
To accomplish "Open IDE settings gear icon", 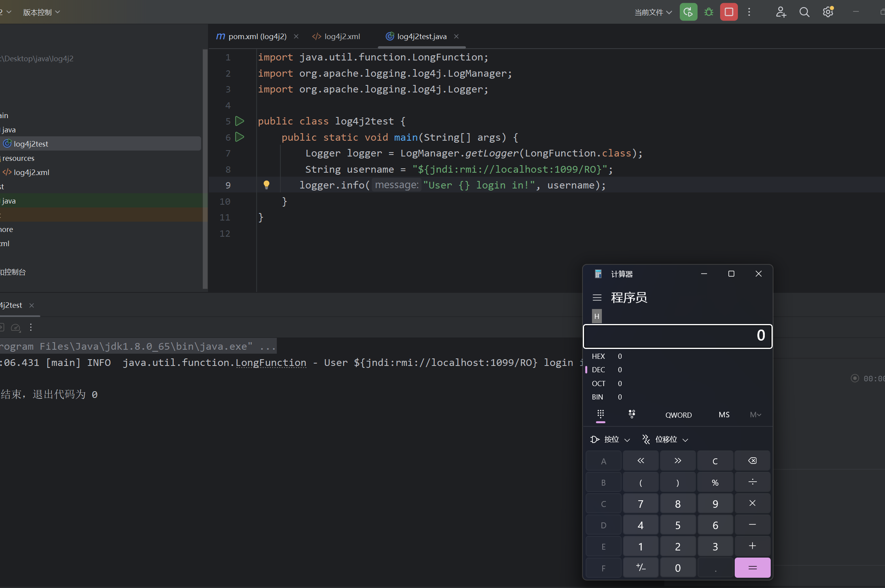I will click(828, 12).
